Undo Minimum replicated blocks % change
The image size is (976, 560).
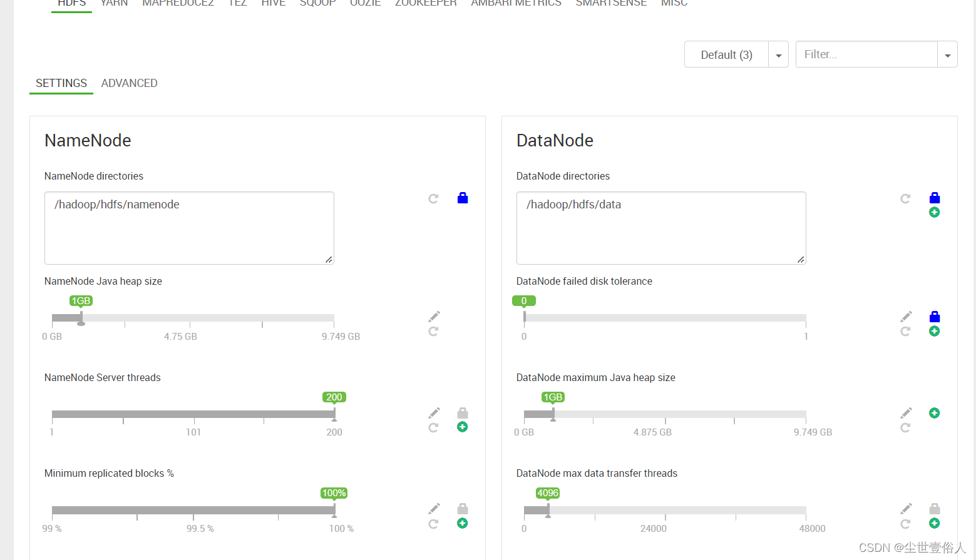coord(433,524)
